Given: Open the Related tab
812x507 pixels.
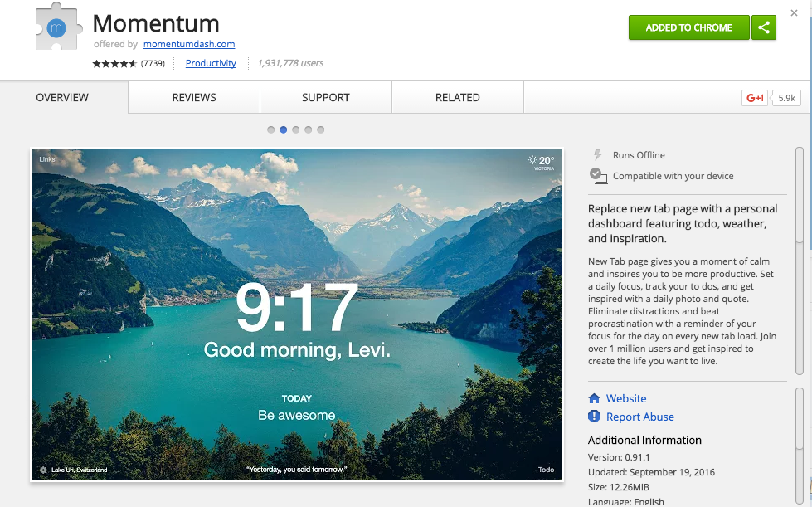Looking at the screenshot, I should (458, 97).
